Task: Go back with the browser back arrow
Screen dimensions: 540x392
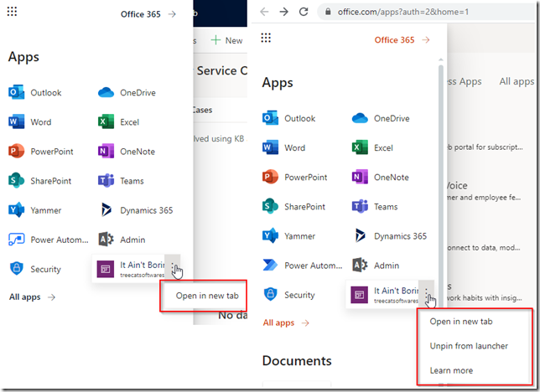Action: pos(264,12)
